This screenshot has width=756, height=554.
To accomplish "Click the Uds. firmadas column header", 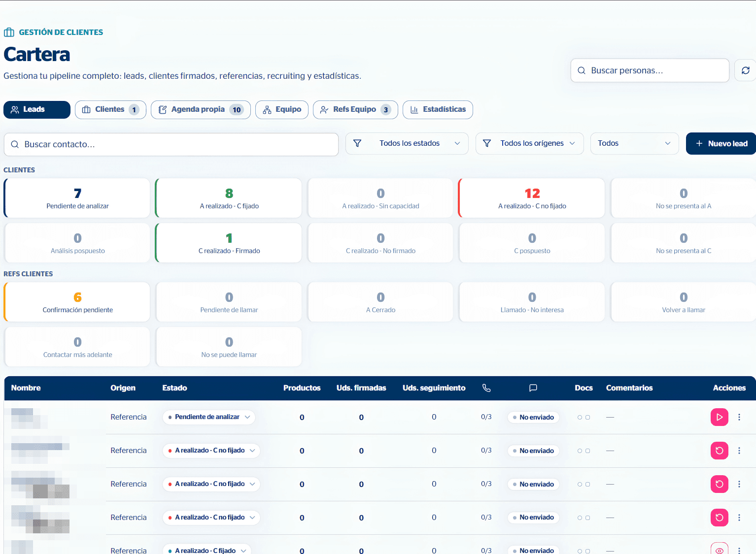I will tap(361, 388).
